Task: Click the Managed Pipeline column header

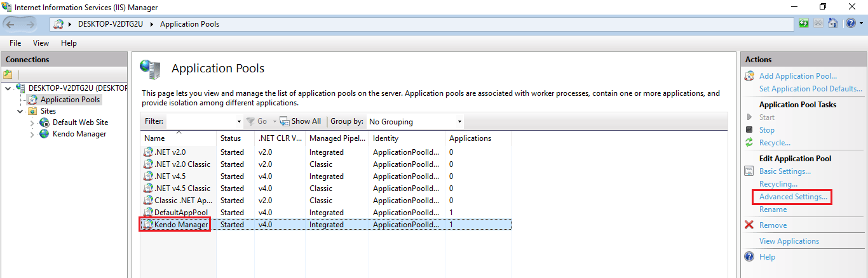Action: tap(337, 138)
